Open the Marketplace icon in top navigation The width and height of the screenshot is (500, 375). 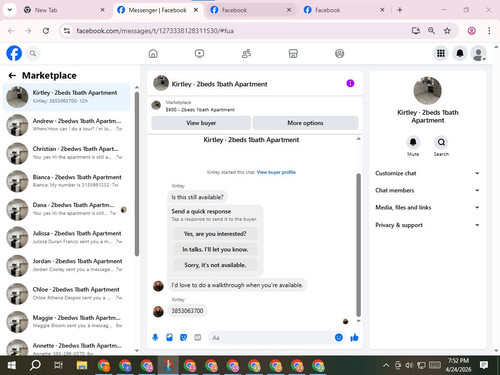pos(293,53)
